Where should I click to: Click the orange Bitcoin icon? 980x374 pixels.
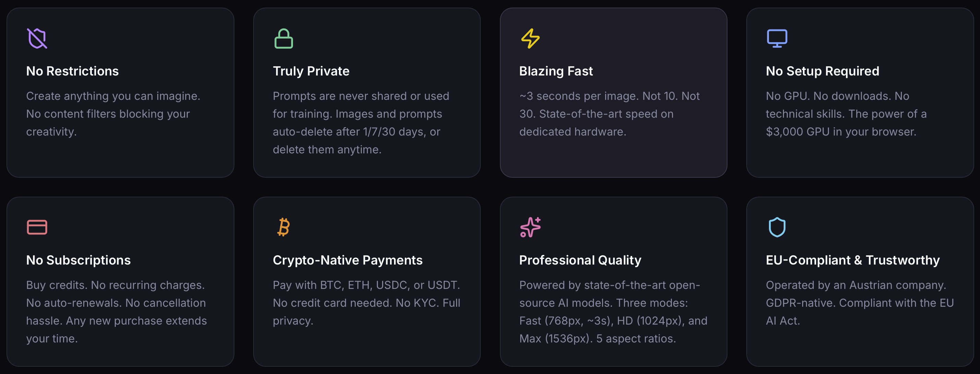(283, 227)
